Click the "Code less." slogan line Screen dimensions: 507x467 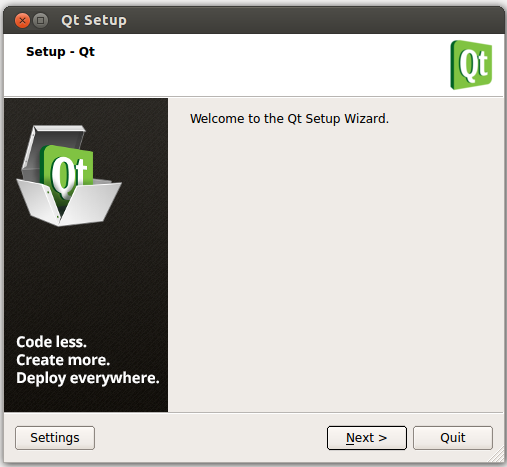pyautogui.click(x=51, y=342)
